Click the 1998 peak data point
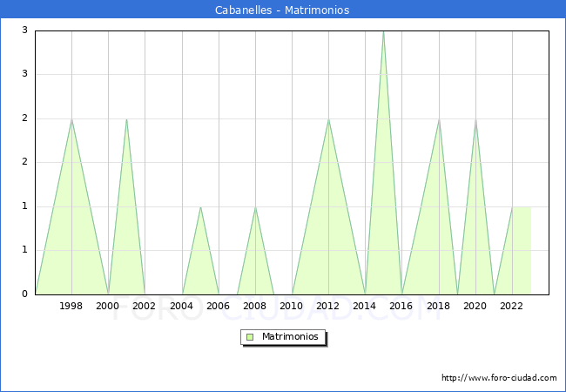This screenshot has height=392, width=566. pyautogui.click(x=71, y=119)
